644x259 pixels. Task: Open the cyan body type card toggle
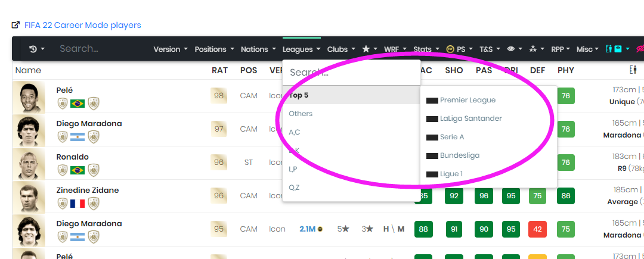[x=618, y=49]
